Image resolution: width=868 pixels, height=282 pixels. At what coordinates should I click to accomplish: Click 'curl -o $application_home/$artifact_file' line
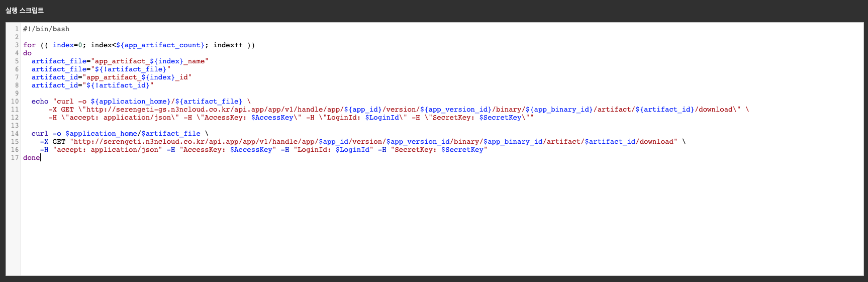[x=120, y=134]
